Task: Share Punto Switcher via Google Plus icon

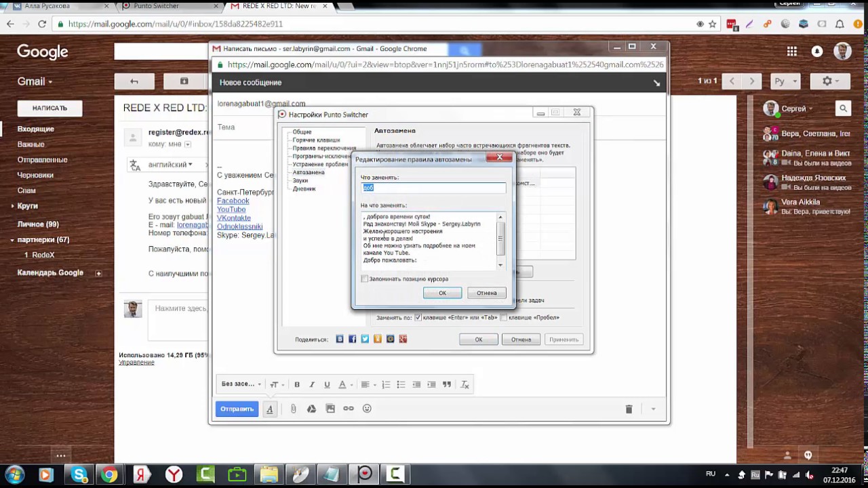Action: pos(403,339)
